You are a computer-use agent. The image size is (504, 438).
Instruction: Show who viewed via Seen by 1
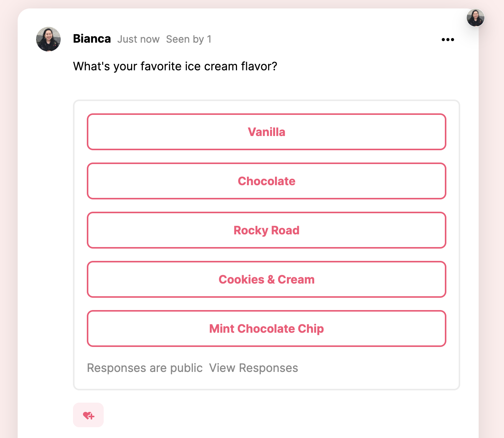[189, 39]
